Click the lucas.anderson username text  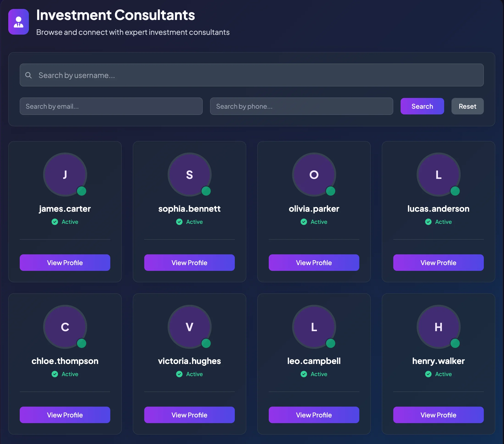(x=438, y=209)
